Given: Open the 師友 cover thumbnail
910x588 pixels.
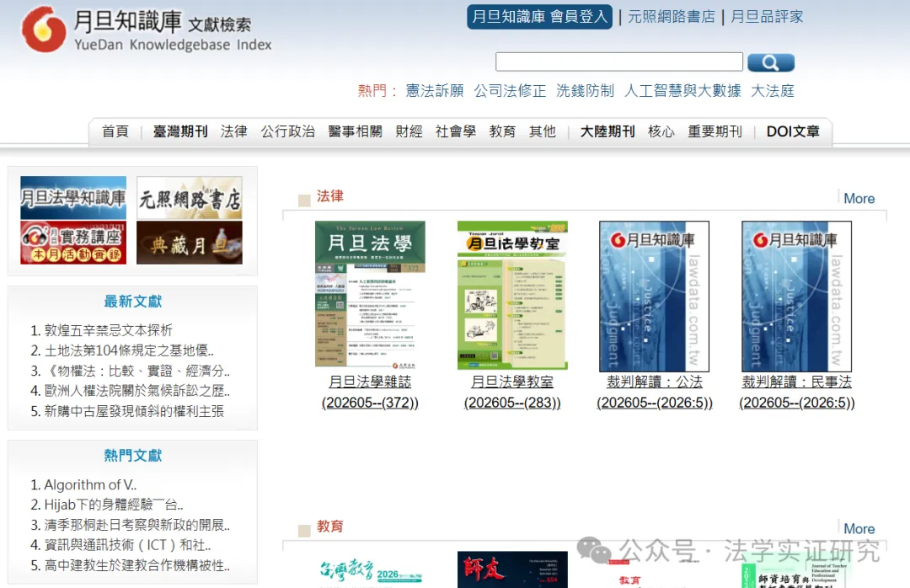Looking at the screenshot, I should point(512,570).
